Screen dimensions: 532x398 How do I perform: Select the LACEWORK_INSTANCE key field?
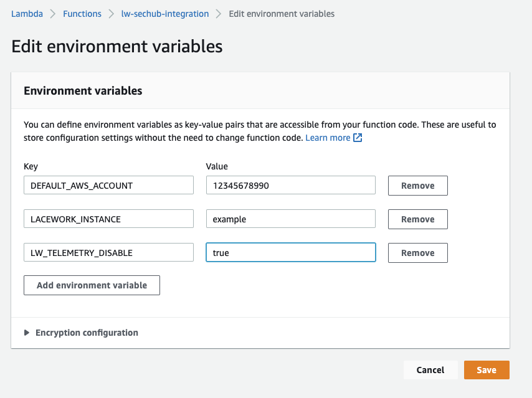click(108, 218)
